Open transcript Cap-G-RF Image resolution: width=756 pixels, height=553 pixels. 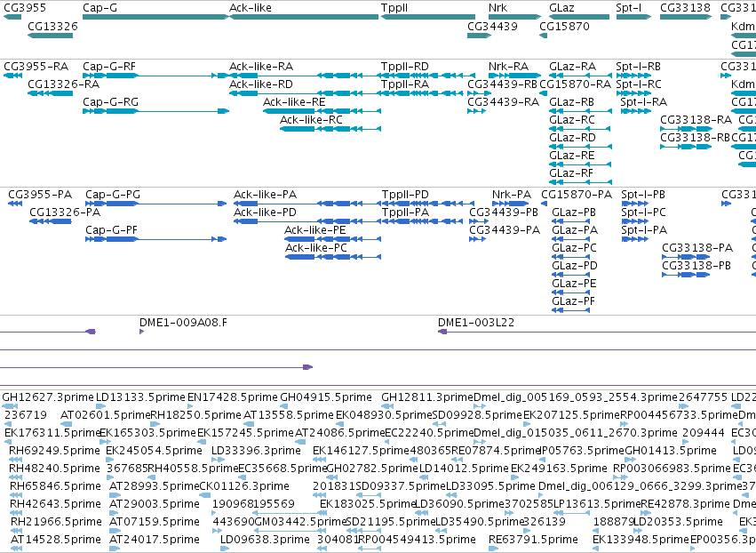(x=109, y=66)
